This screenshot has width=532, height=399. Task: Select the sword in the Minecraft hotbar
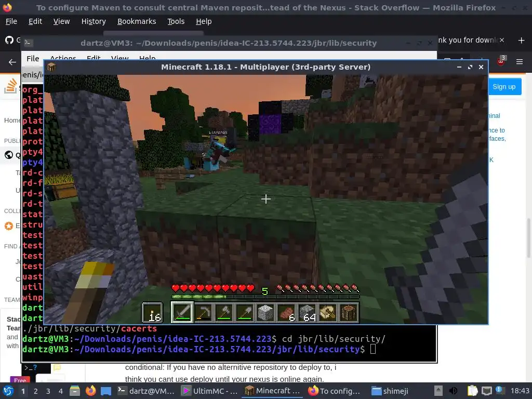coord(182,312)
